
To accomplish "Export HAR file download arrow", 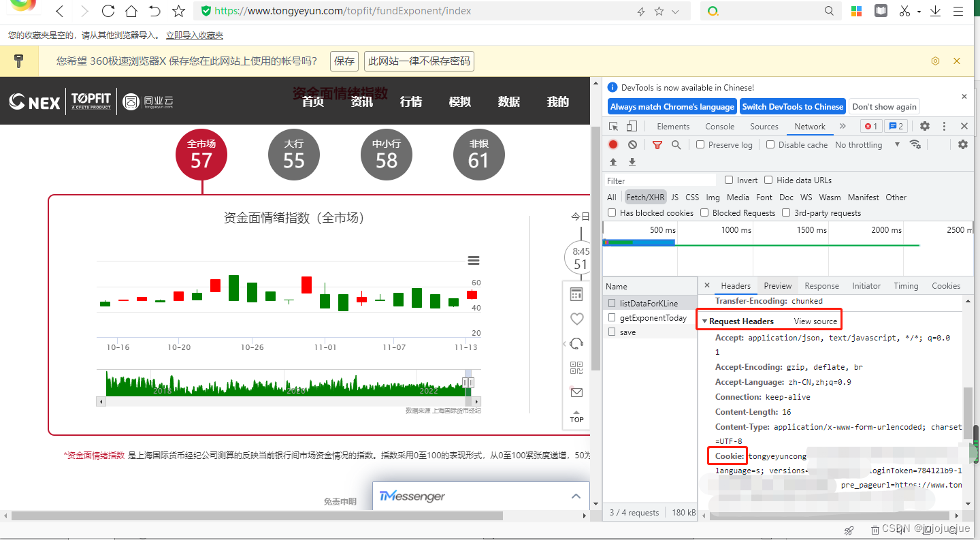I will pos(632,162).
